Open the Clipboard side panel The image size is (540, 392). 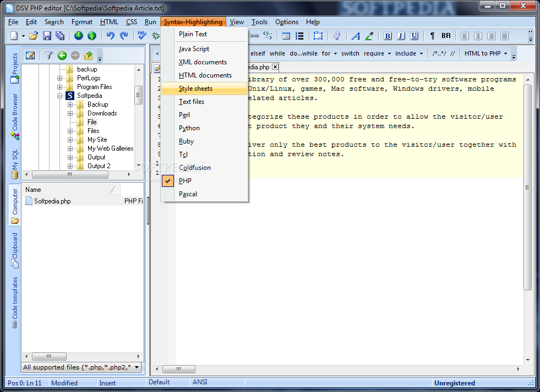tap(14, 250)
